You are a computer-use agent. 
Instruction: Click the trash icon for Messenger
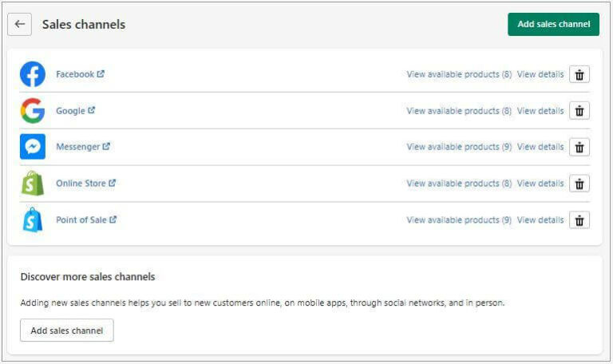pos(579,147)
